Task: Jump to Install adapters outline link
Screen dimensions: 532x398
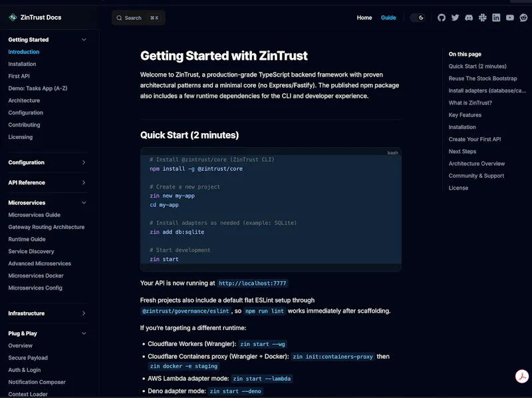Action: pyautogui.click(x=487, y=91)
